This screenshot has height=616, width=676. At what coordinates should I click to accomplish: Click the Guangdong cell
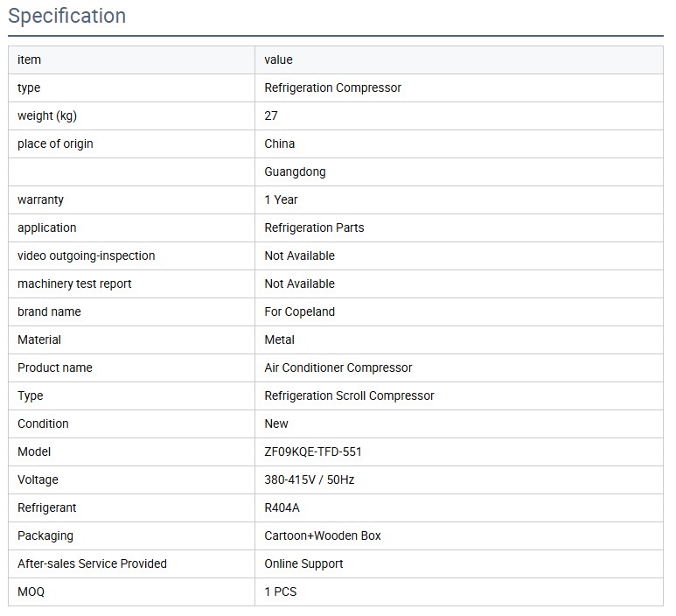(x=295, y=171)
